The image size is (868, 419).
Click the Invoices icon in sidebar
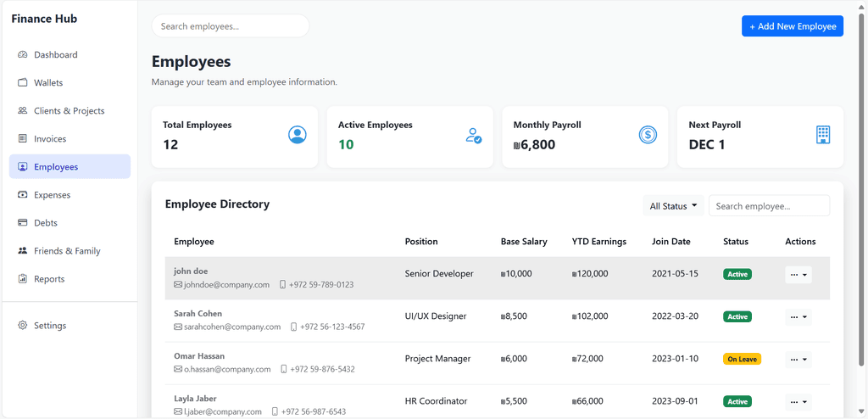point(23,138)
